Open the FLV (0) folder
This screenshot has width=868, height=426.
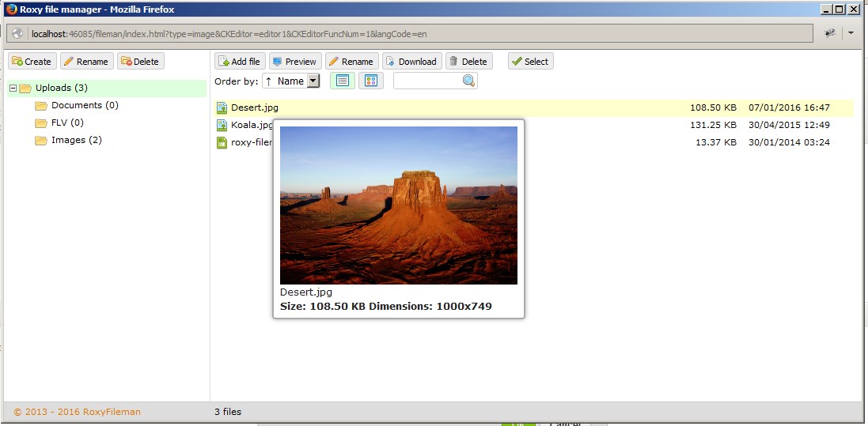tap(67, 123)
